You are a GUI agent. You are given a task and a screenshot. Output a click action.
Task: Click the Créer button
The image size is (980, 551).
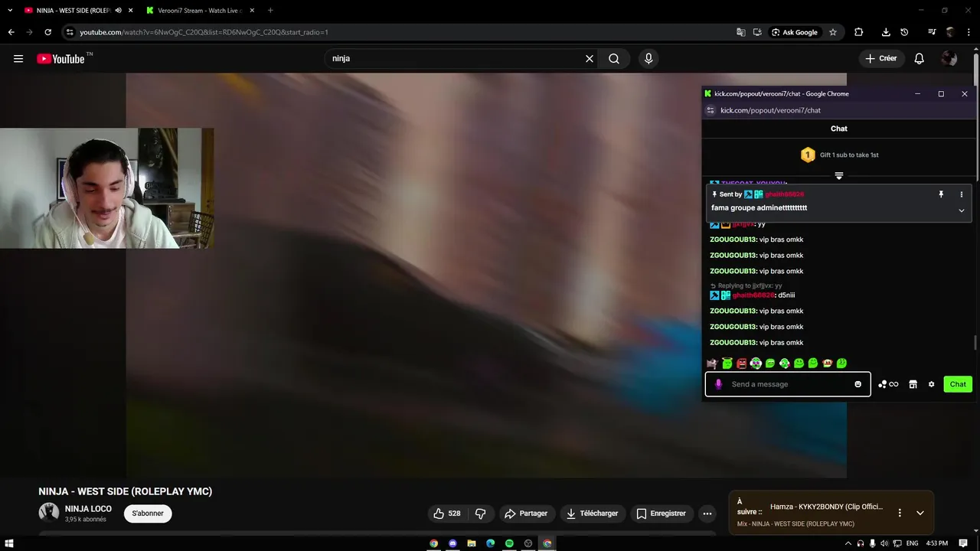click(x=880, y=59)
